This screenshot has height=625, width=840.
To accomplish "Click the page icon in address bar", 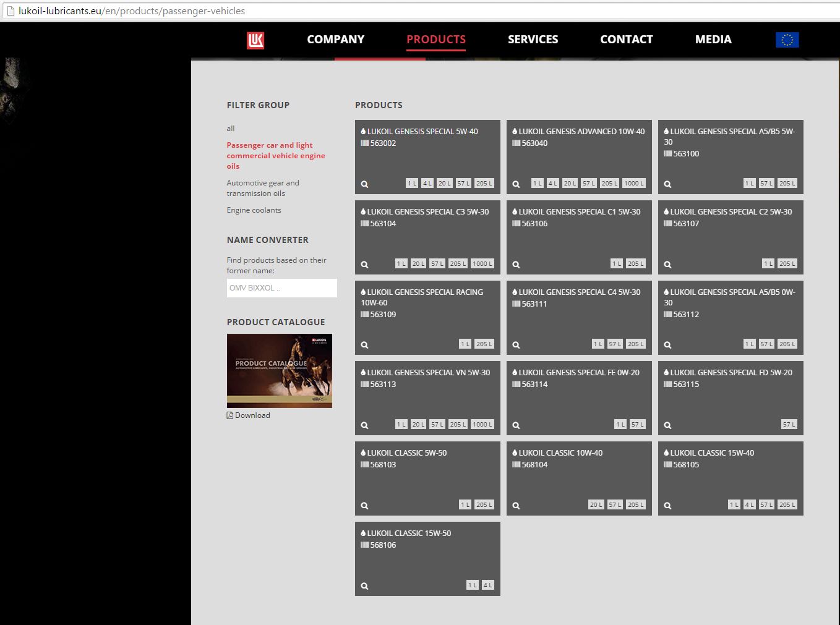I will [x=10, y=11].
